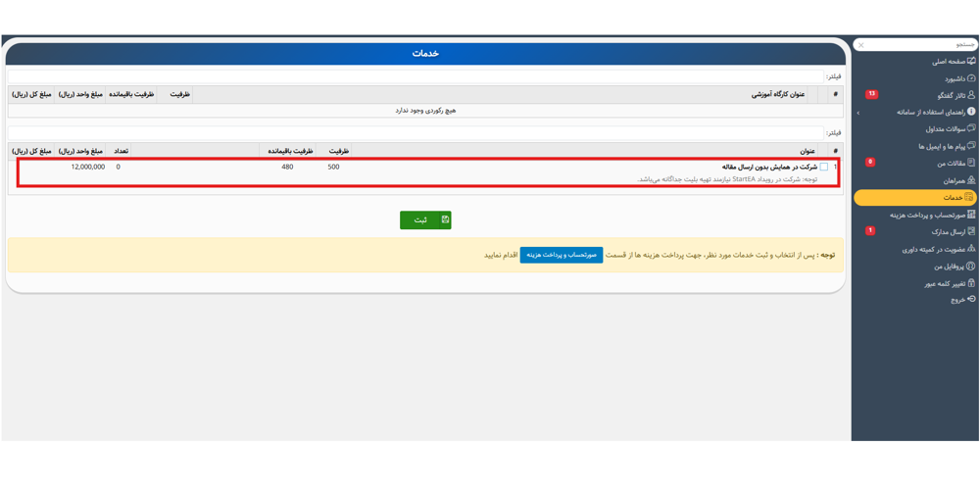The width and height of the screenshot is (980, 485).
Task: Open my articles (مقالات من) icon
Action: pyautogui.click(x=971, y=164)
